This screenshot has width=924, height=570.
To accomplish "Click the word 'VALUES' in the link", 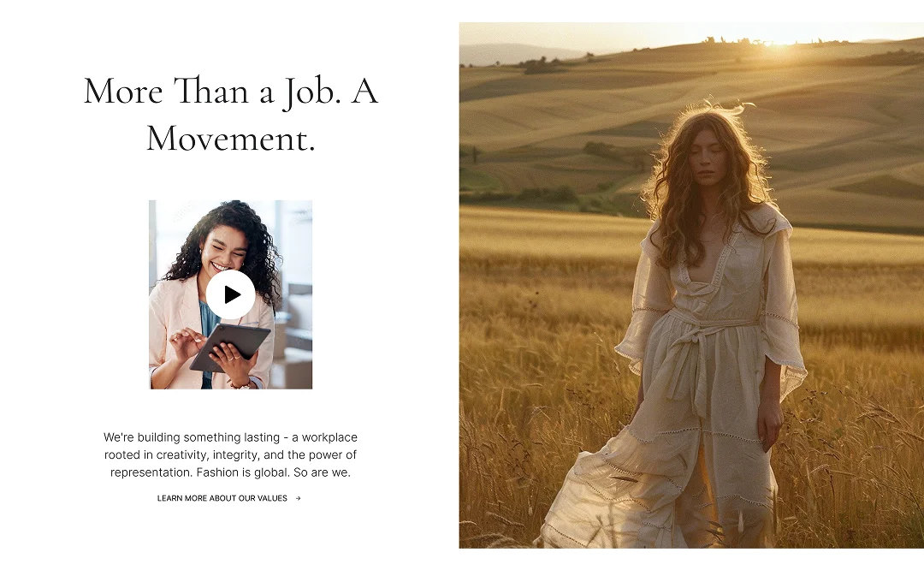I will pos(272,498).
